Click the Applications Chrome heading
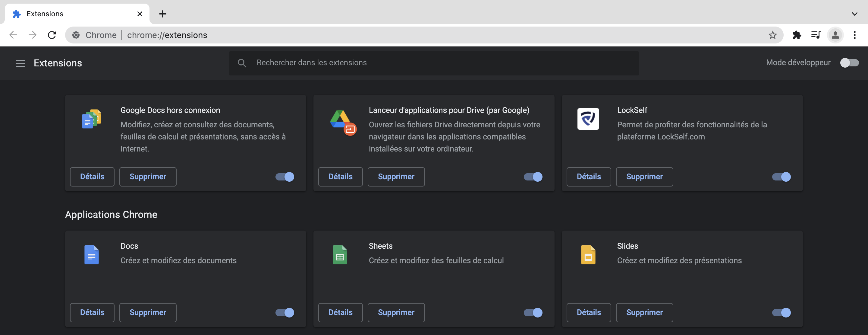868x335 pixels. pos(111,215)
